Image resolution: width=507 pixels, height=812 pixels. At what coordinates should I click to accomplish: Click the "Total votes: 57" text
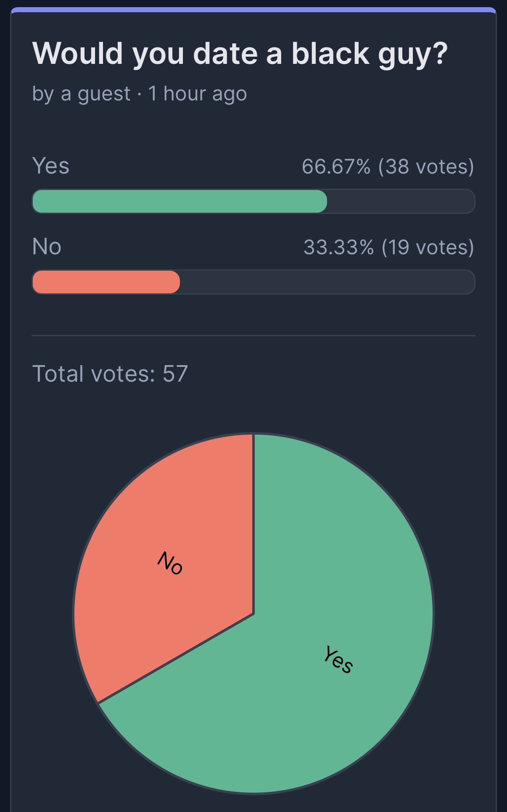[110, 374]
